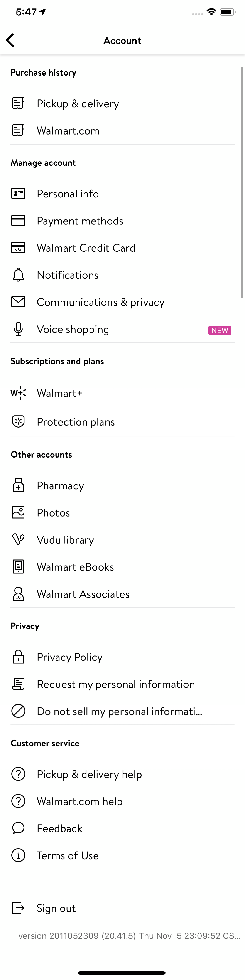Select the Privacy Policy padlock icon
Image resolution: width=245 pixels, height=980 pixels.
pos(18,657)
